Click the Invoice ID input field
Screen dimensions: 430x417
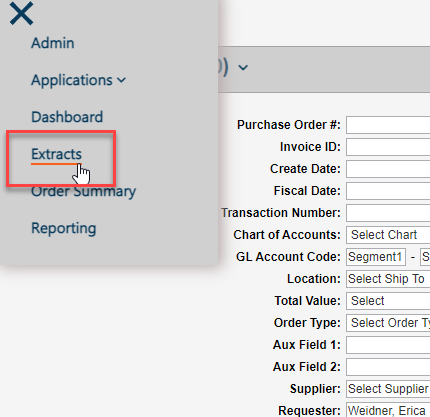tap(388, 147)
